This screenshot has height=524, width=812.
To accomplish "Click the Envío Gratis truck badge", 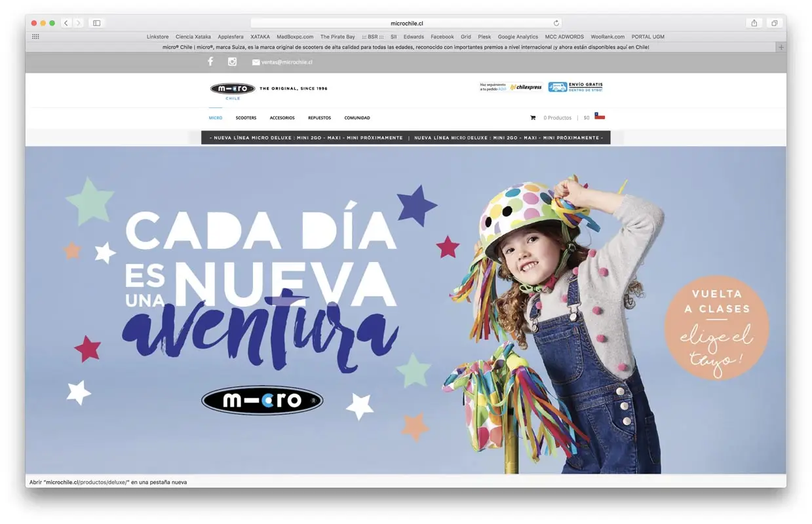I will pos(575,86).
